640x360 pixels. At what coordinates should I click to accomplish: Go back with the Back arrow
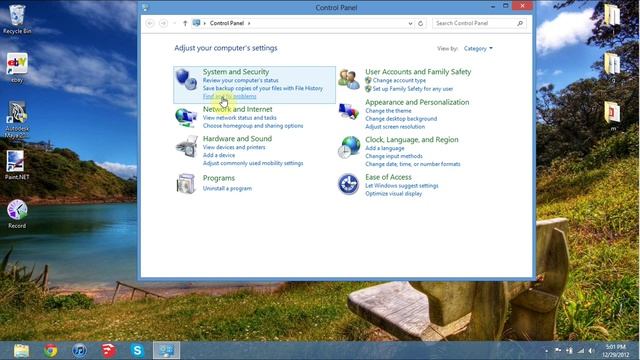(150, 23)
